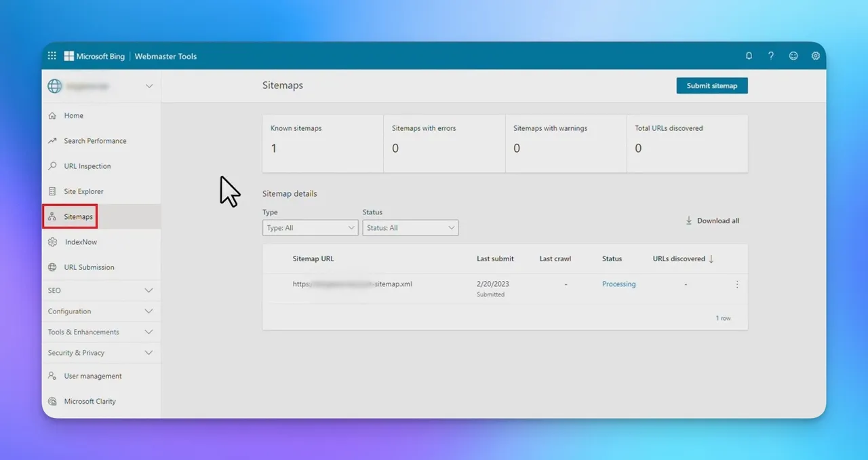
Task: Open the app launcher grid icon
Action: [52, 56]
